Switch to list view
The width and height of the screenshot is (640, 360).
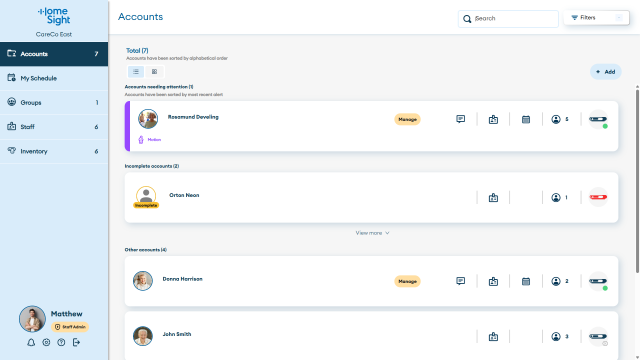tap(136, 72)
